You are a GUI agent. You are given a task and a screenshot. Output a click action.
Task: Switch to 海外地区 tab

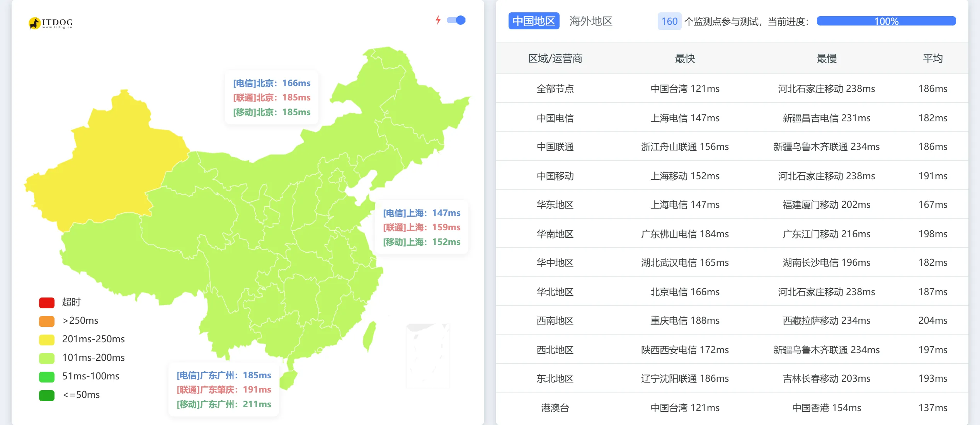[591, 21]
